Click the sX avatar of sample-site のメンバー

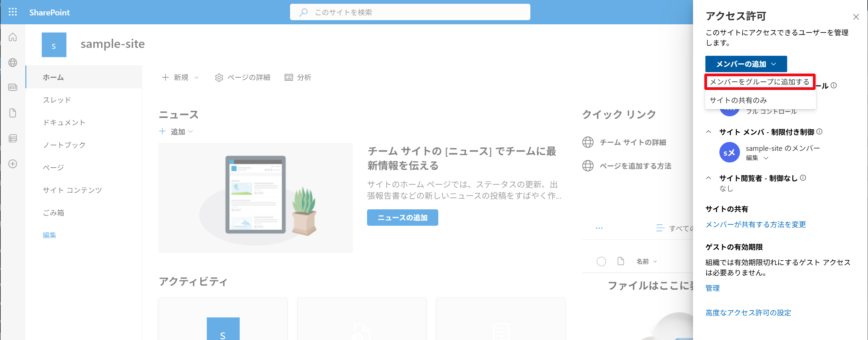tap(729, 152)
